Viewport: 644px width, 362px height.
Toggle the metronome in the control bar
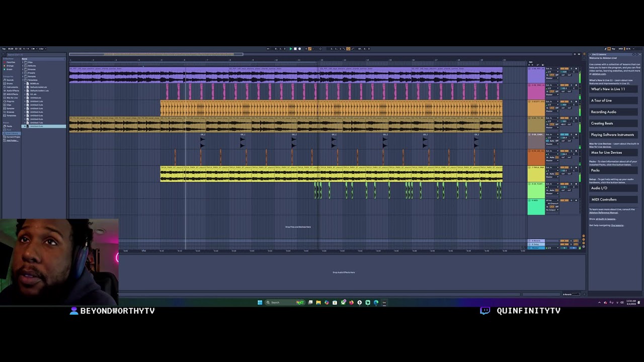pyautogui.click(x=33, y=49)
